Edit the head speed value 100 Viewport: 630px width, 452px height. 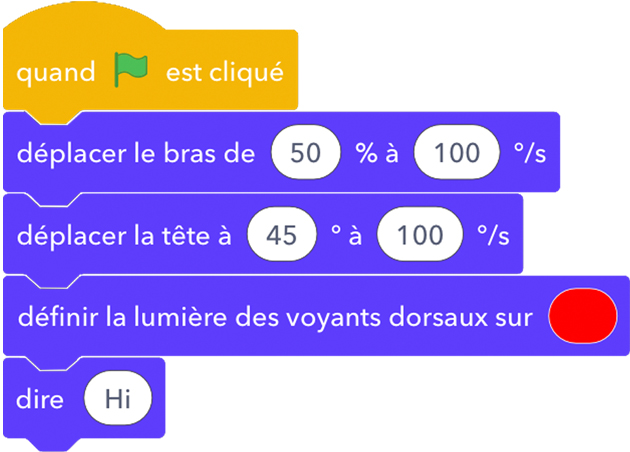pos(420,236)
